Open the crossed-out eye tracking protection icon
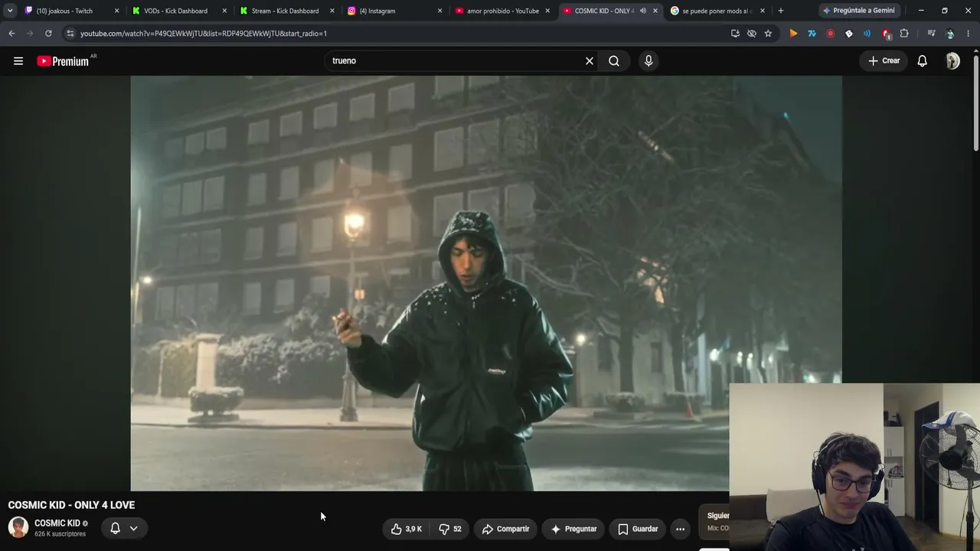This screenshot has height=551, width=980. coord(752,34)
